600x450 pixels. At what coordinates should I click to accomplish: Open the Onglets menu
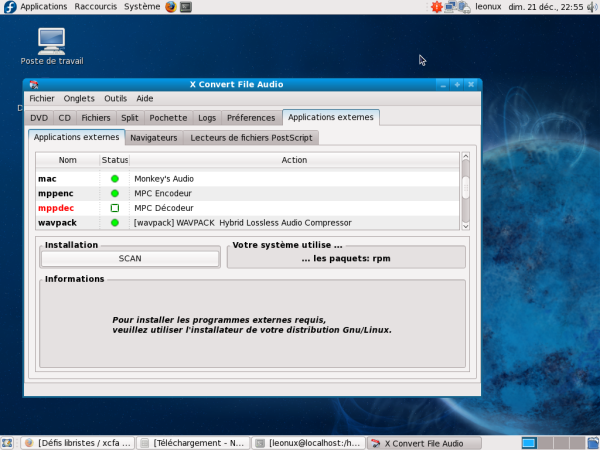[79, 98]
